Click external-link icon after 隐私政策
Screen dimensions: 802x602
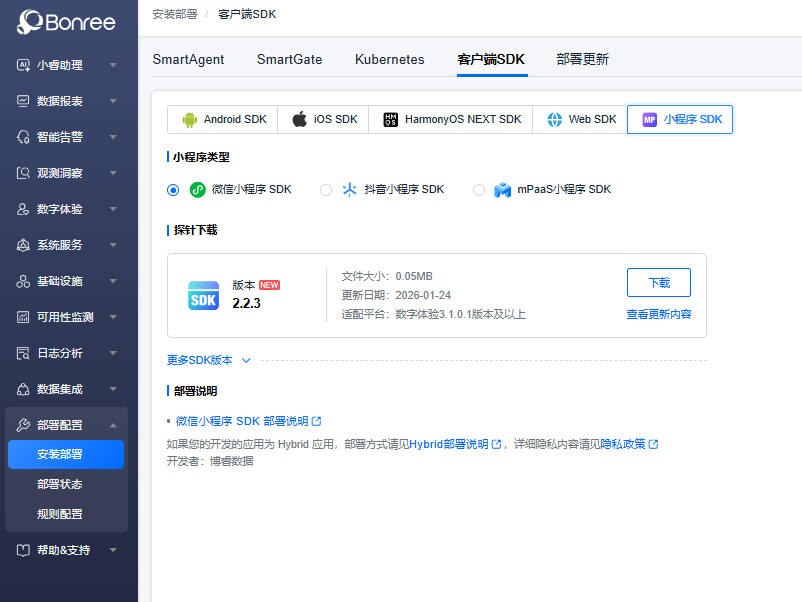(x=653, y=444)
